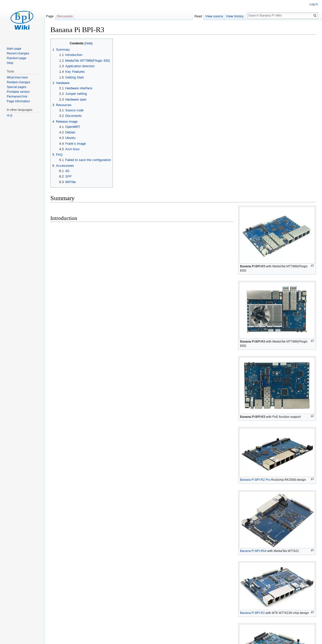The width and height of the screenshot is (322, 644).
Task: Open Page information
Action: (18, 101)
